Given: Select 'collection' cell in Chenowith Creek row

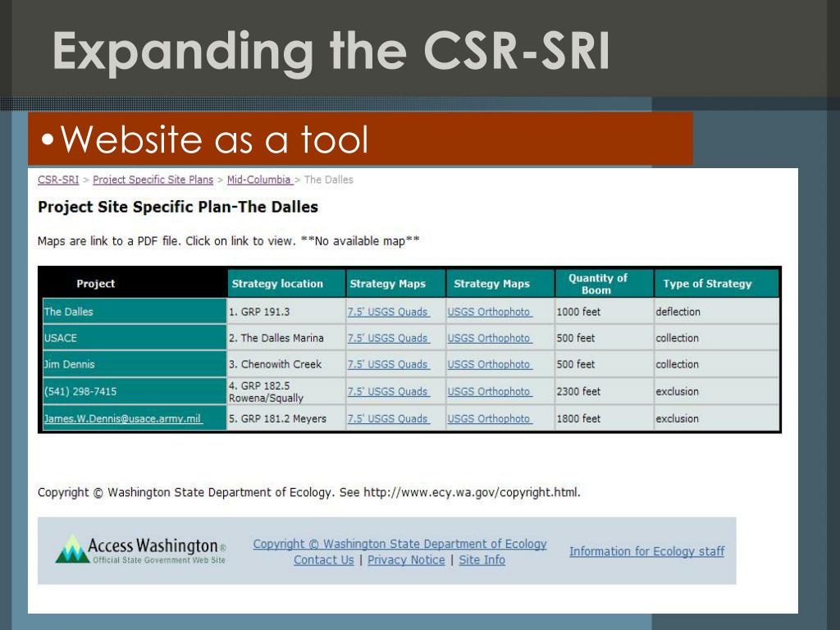Looking at the screenshot, I should [x=716, y=364].
